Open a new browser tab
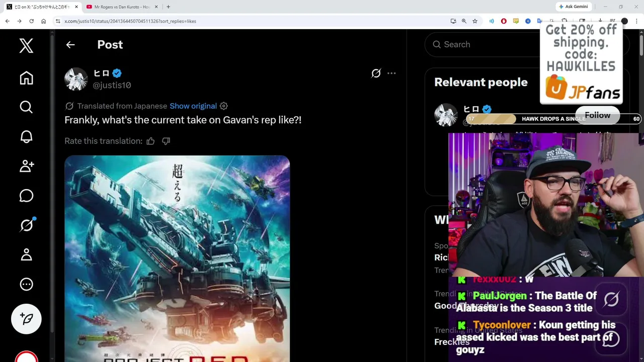The image size is (644, 362). click(x=168, y=7)
